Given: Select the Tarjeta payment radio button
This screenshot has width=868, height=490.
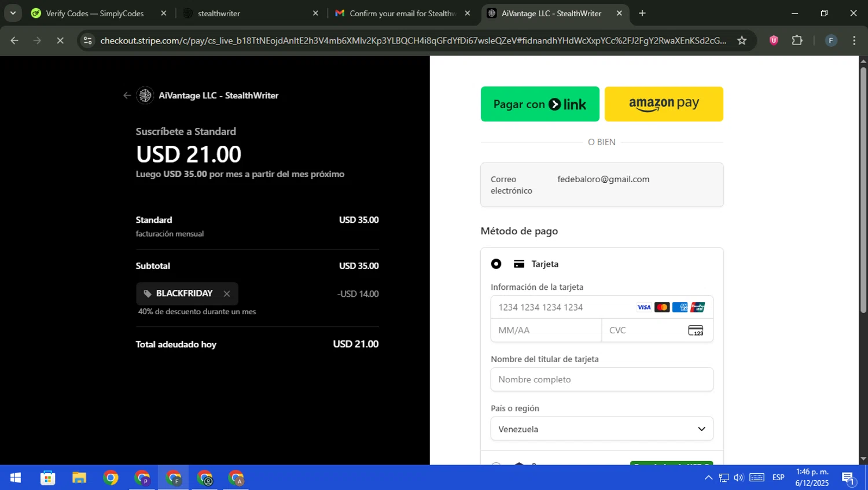Looking at the screenshot, I should coord(496,264).
